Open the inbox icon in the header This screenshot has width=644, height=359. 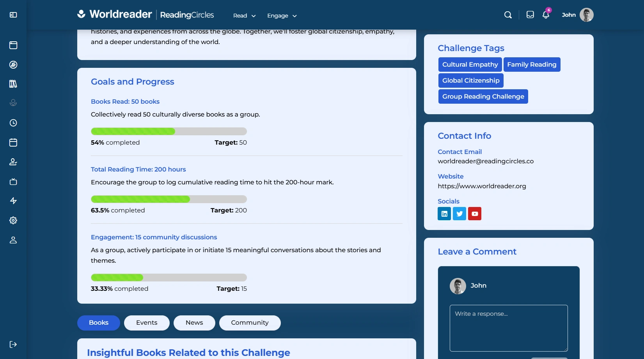pos(530,14)
